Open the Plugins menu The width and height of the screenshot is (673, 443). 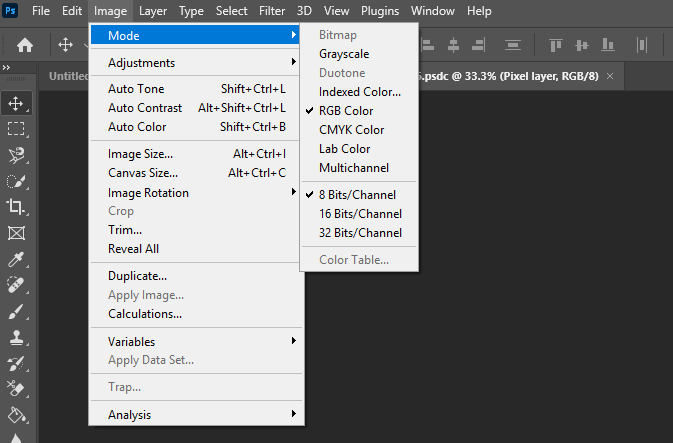[x=380, y=11]
